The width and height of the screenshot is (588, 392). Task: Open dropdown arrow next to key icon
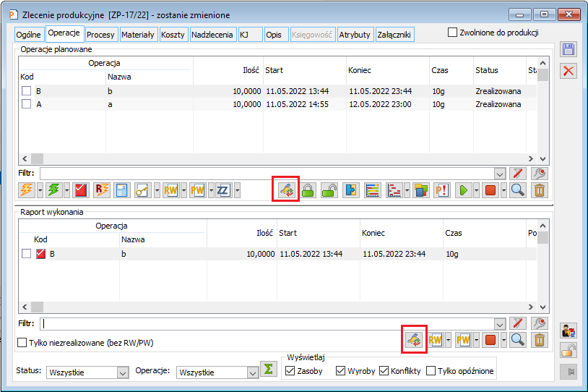[157, 190]
